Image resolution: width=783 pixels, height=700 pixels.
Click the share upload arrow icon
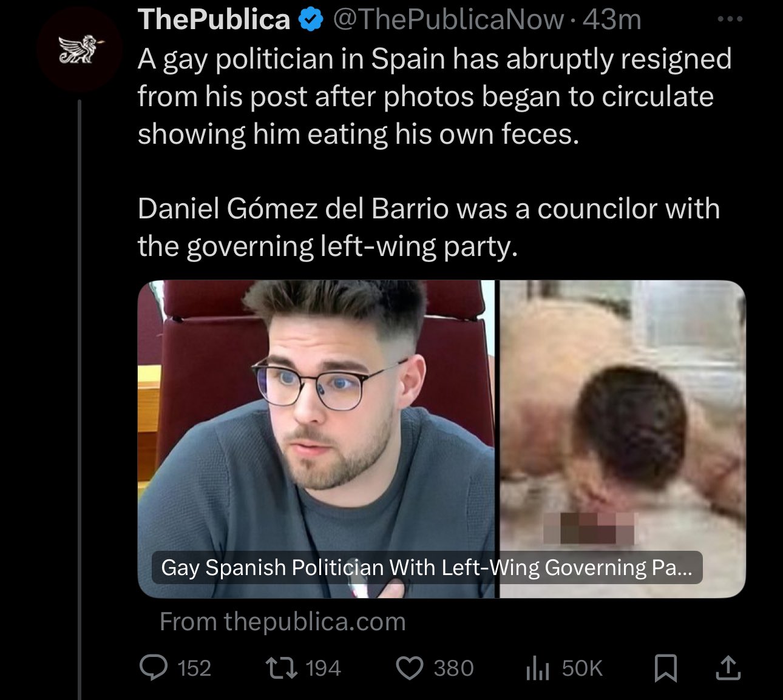(728, 668)
